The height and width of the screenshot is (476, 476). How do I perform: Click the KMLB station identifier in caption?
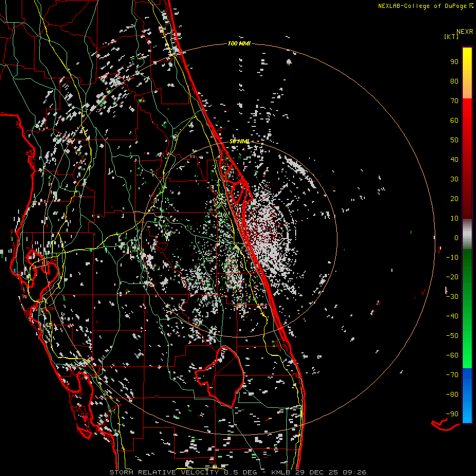click(x=281, y=472)
